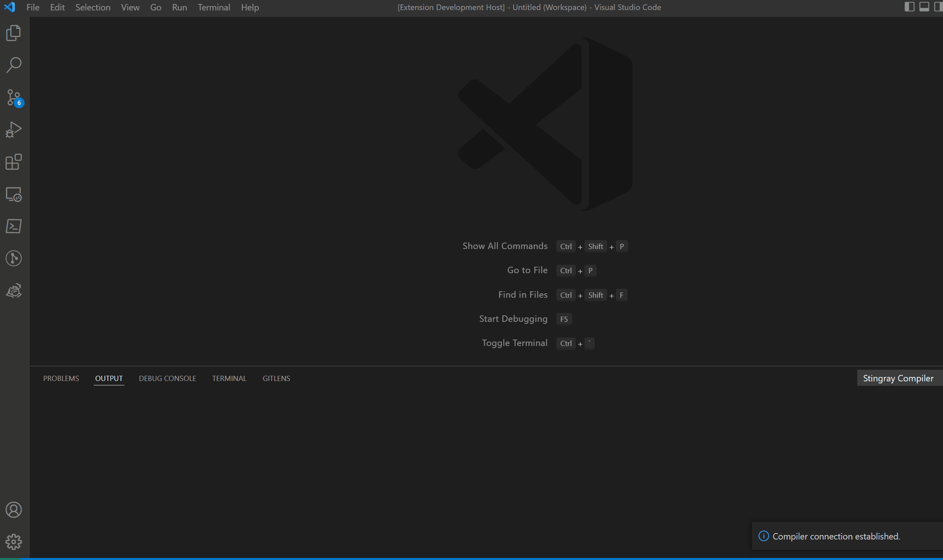
Task: Open Source Control view with badge 6
Action: coord(14,97)
